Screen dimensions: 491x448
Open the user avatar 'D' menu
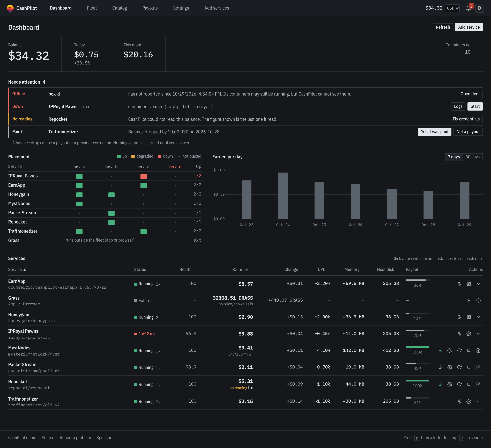(x=480, y=8)
